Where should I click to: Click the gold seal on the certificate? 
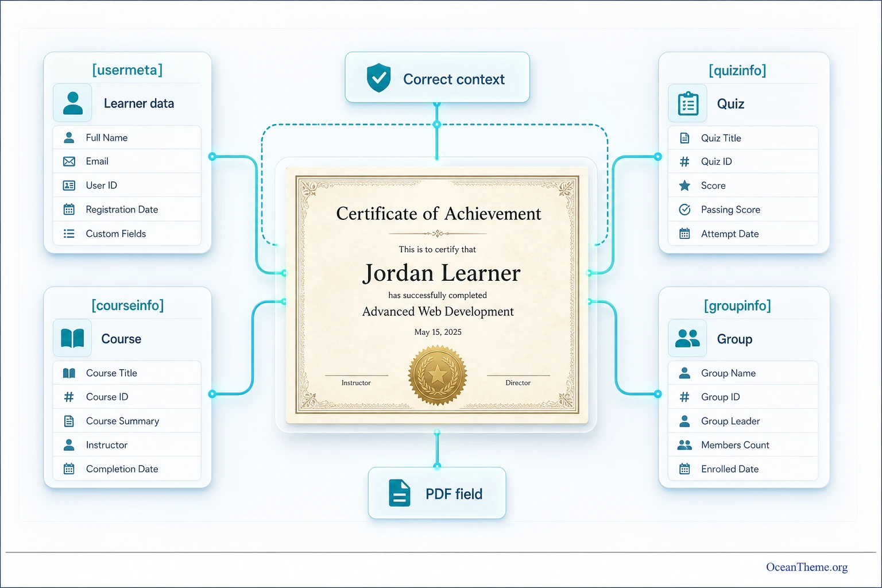pyautogui.click(x=438, y=375)
